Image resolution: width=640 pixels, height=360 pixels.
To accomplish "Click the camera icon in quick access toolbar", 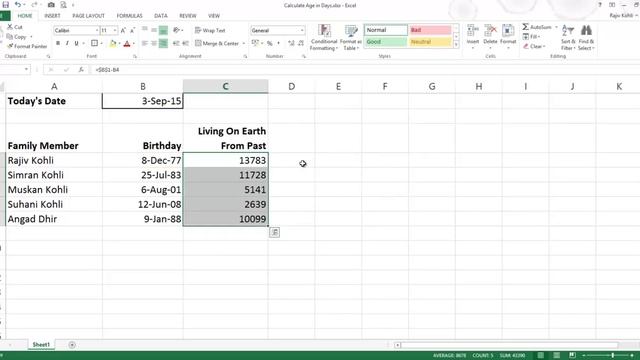I will point(51,5).
